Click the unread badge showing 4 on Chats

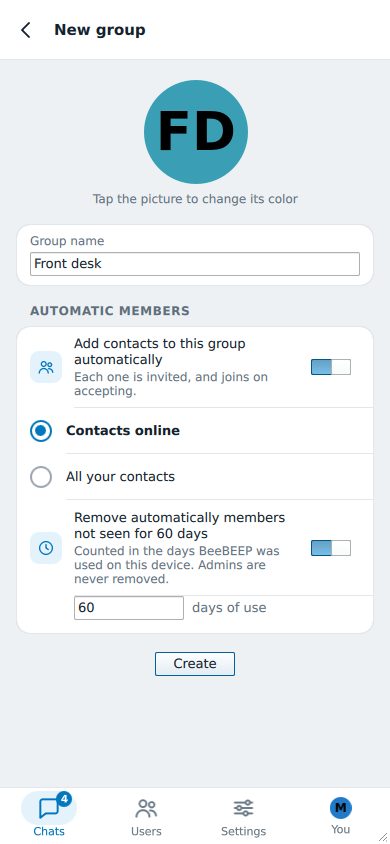point(64,799)
